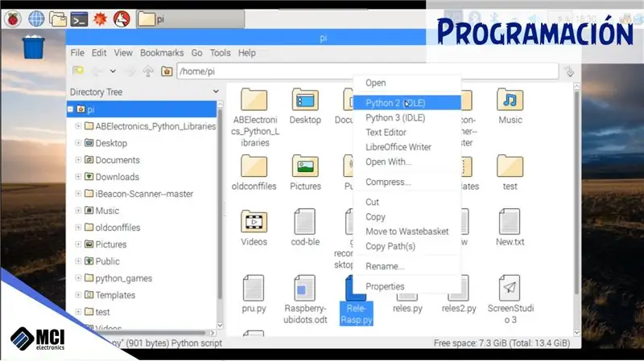Open the Directory Tree side pane dropdown
644x361 pixels.
216,92
